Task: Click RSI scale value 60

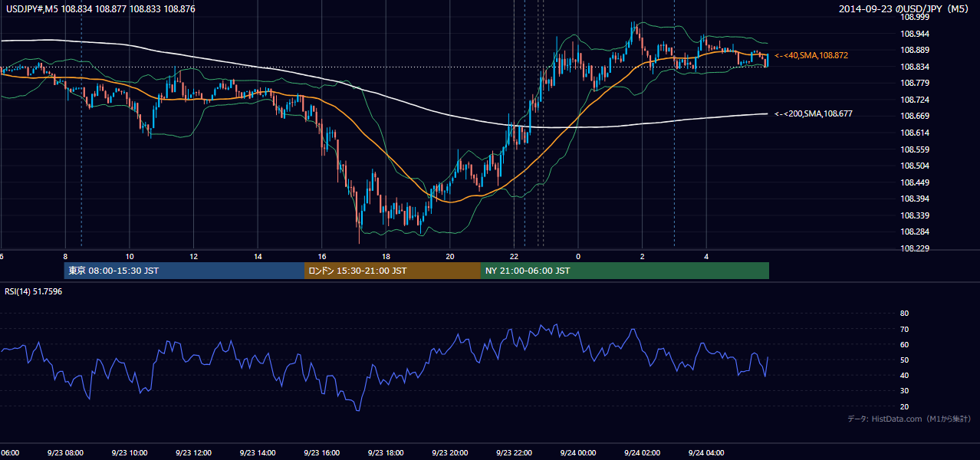Action: 904,344
